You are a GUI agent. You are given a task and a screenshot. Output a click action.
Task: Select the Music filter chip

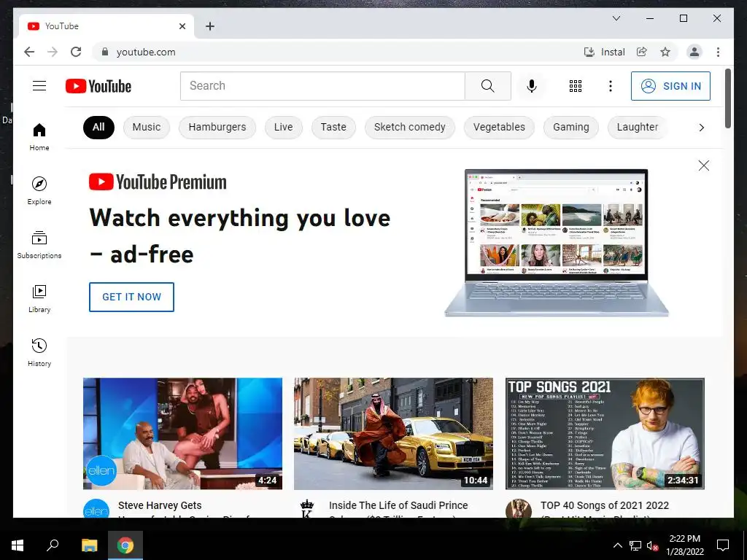tap(146, 127)
